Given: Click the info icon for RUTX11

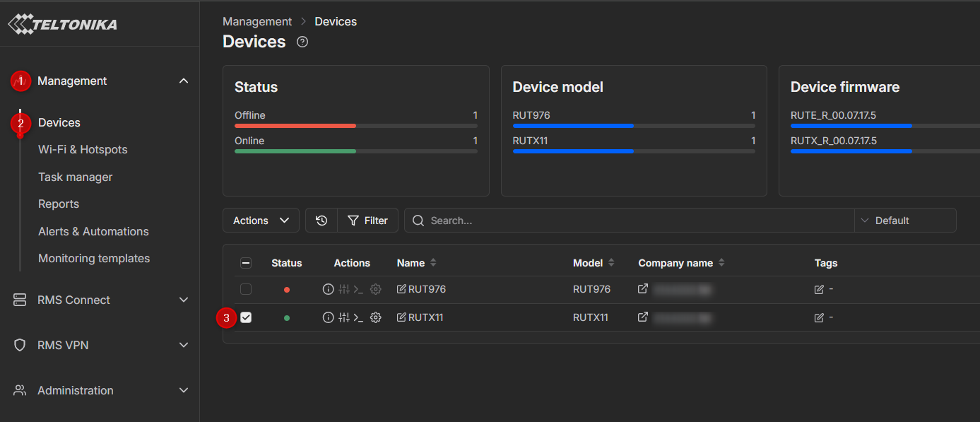Looking at the screenshot, I should [x=328, y=318].
